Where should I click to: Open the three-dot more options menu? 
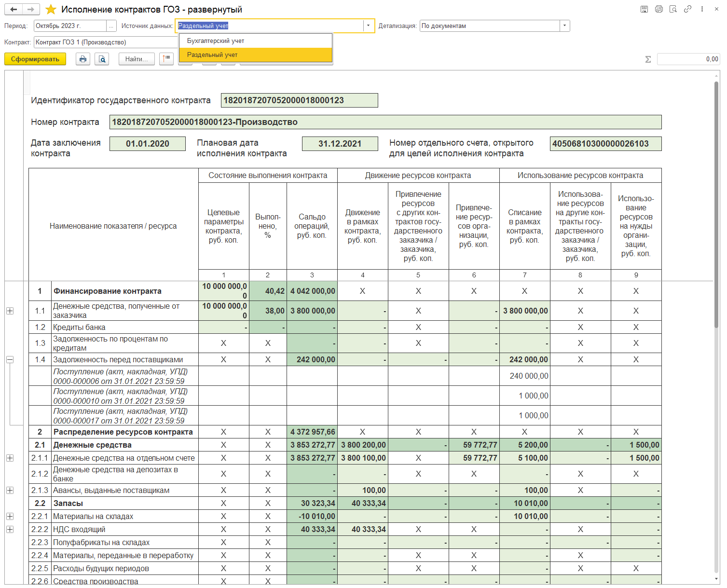[x=702, y=9]
